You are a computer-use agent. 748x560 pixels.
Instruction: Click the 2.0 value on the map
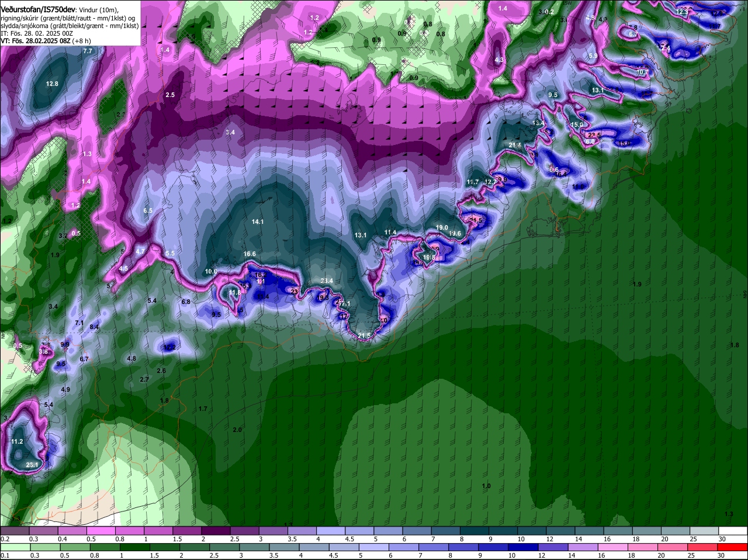pyautogui.click(x=237, y=430)
